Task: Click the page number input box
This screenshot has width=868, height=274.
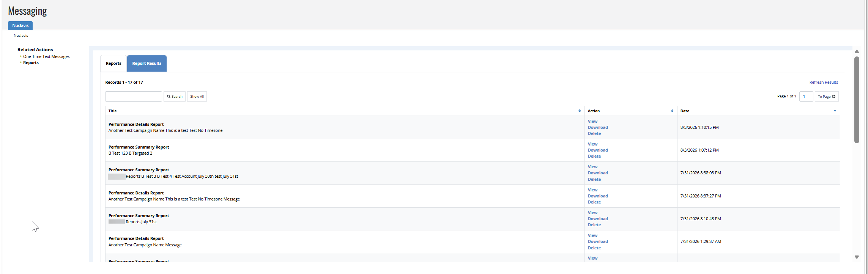Action: pyautogui.click(x=806, y=96)
